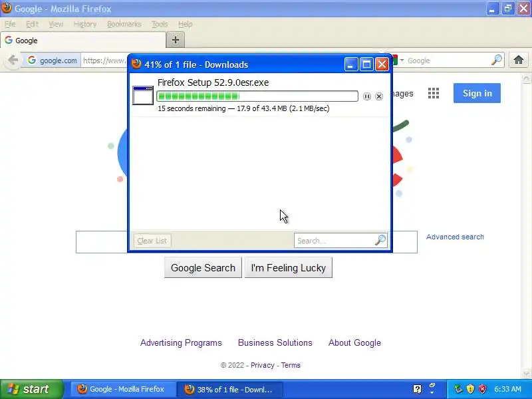Go back with the back arrow
Viewport: 532px width, 399px height.
click(x=13, y=61)
